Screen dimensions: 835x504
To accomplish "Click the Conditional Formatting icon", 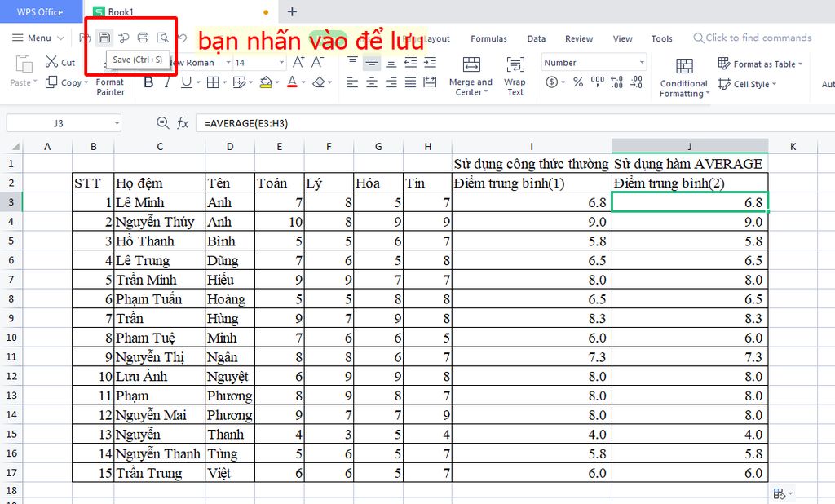I will click(684, 66).
